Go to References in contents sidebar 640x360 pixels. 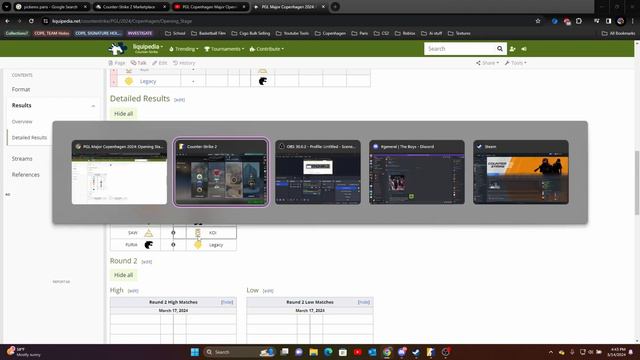click(x=26, y=174)
